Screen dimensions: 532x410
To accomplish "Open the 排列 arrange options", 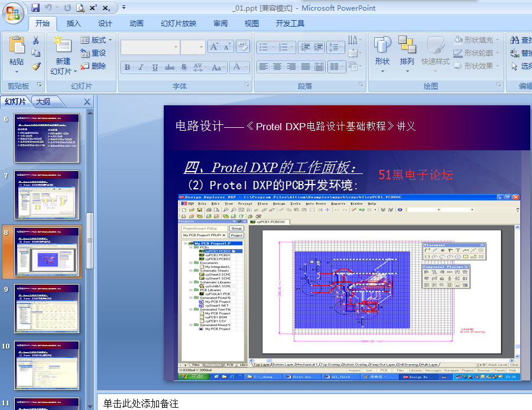I will pyautogui.click(x=407, y=54).
